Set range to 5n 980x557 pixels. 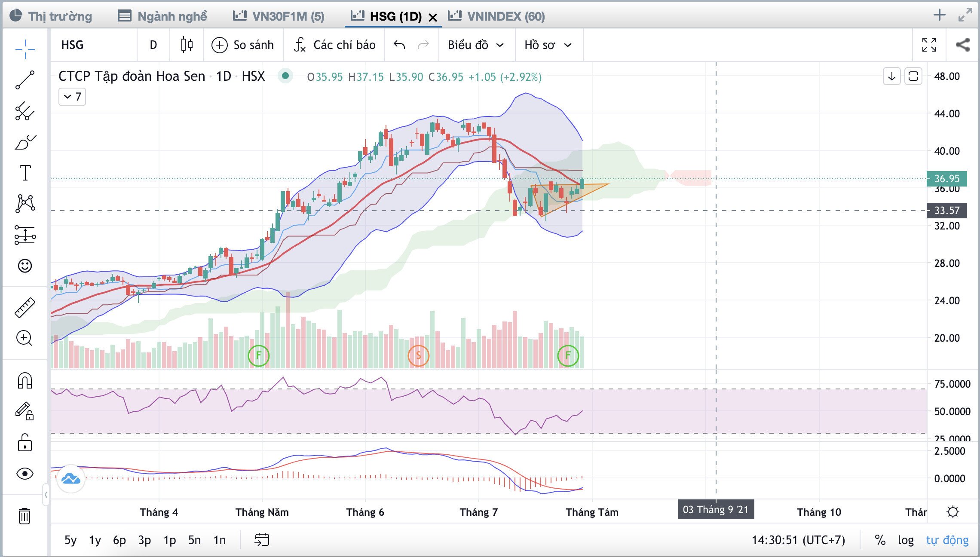[x=194, y=540]
